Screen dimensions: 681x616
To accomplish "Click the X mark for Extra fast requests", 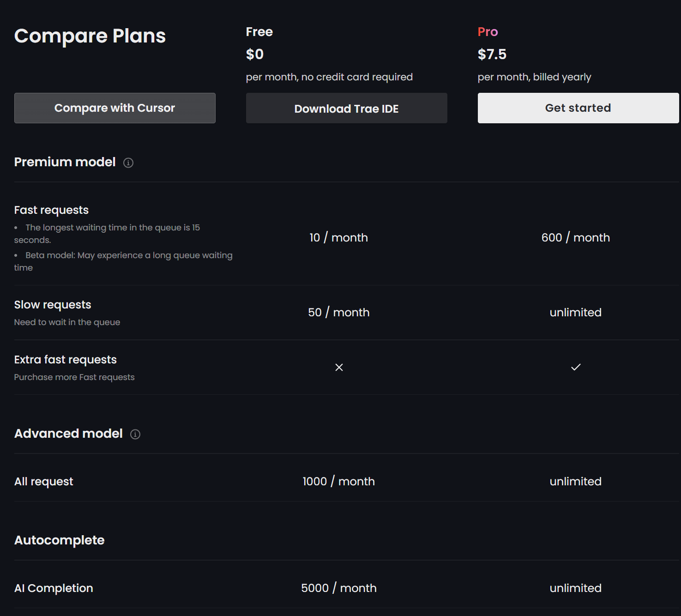I will [339, 367].
